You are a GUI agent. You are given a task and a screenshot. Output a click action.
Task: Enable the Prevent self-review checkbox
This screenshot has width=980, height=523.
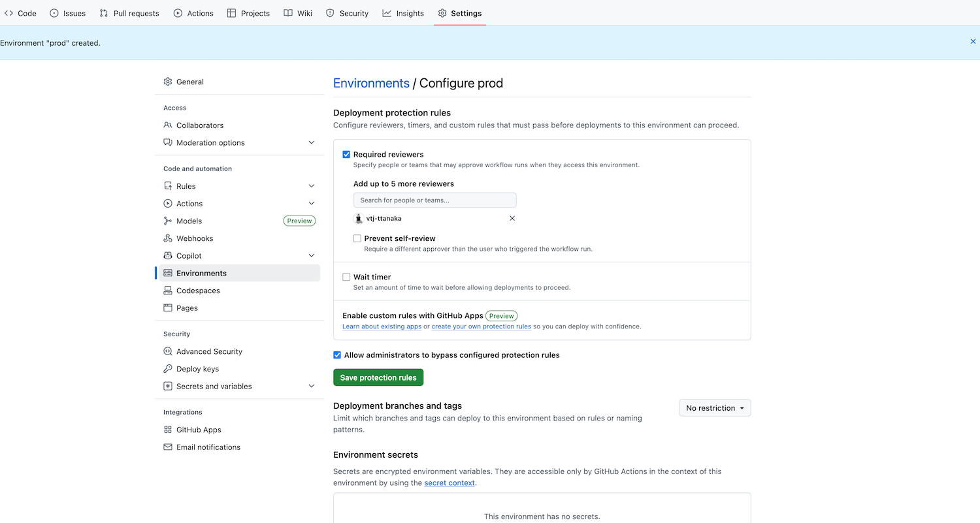click(x=357, y=238)
